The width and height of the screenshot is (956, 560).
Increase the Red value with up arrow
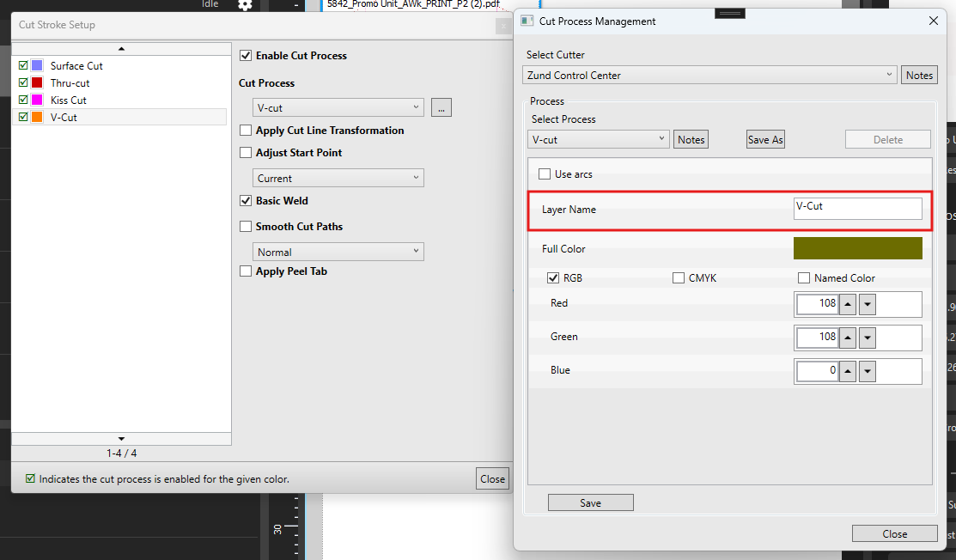(x=848, y=303)
